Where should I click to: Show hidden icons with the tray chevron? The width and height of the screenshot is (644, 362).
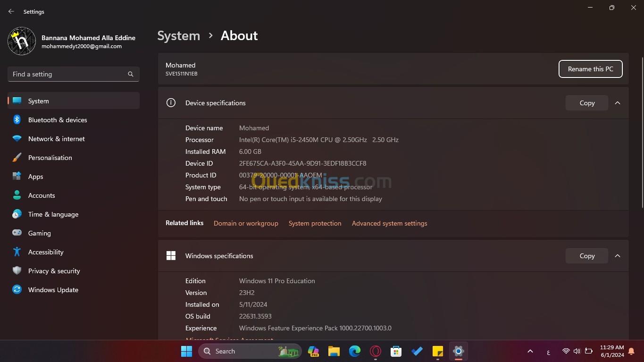(530, 351)
